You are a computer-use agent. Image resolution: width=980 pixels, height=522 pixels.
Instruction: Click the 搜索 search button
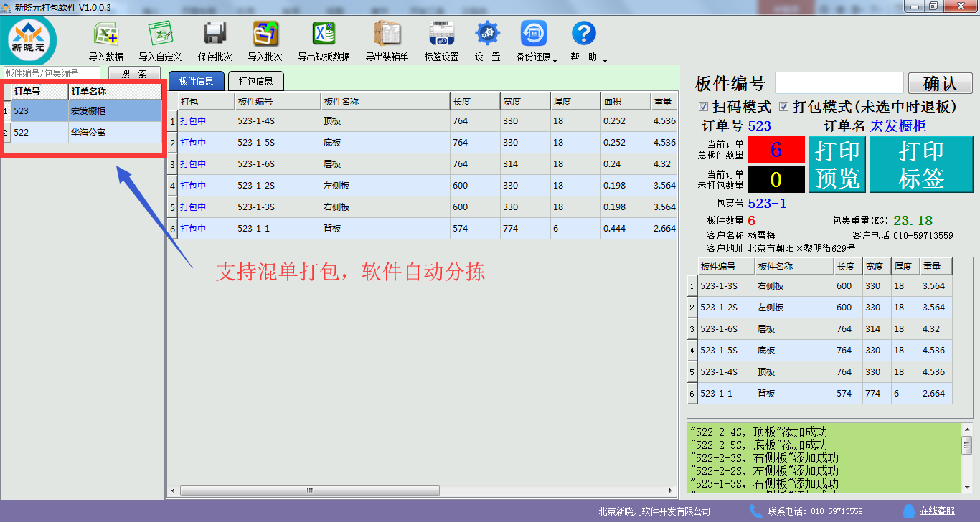click(134, 74)
